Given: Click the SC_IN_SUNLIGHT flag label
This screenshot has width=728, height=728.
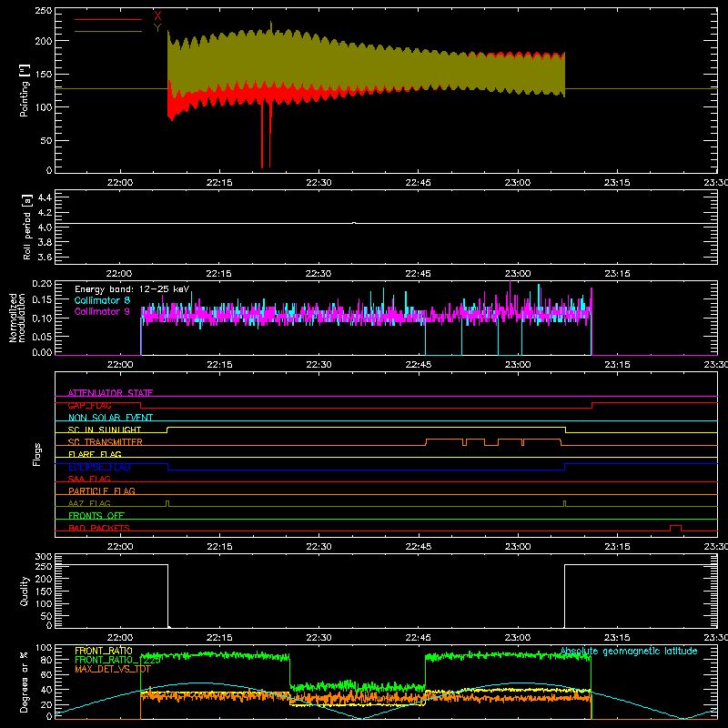Looking at the screenshot, I should coord(105,430).
